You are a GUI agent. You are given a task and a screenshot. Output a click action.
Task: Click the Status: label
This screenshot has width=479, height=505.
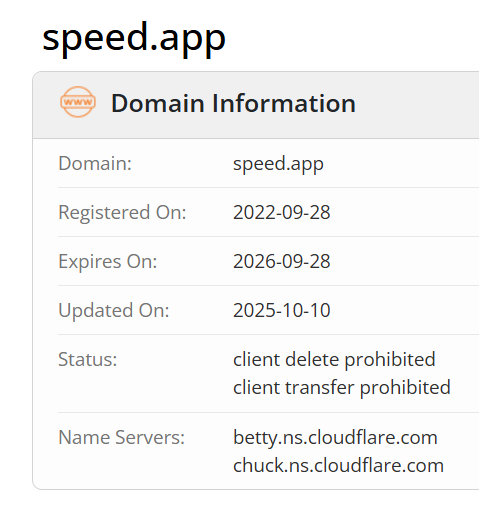coord(88,359)
